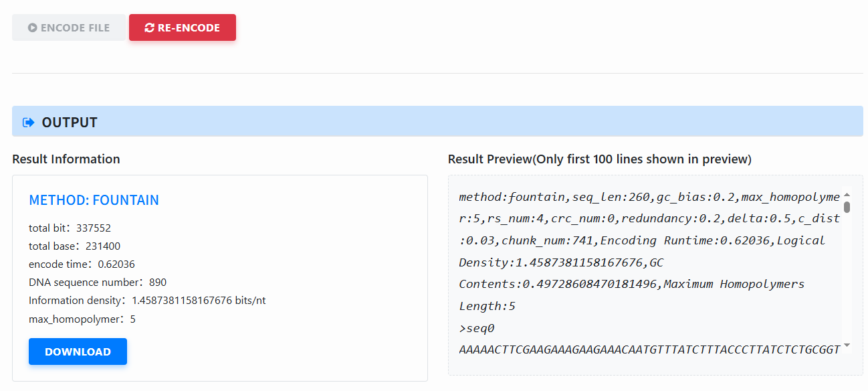Download the encoded result file

coord(78,351)
